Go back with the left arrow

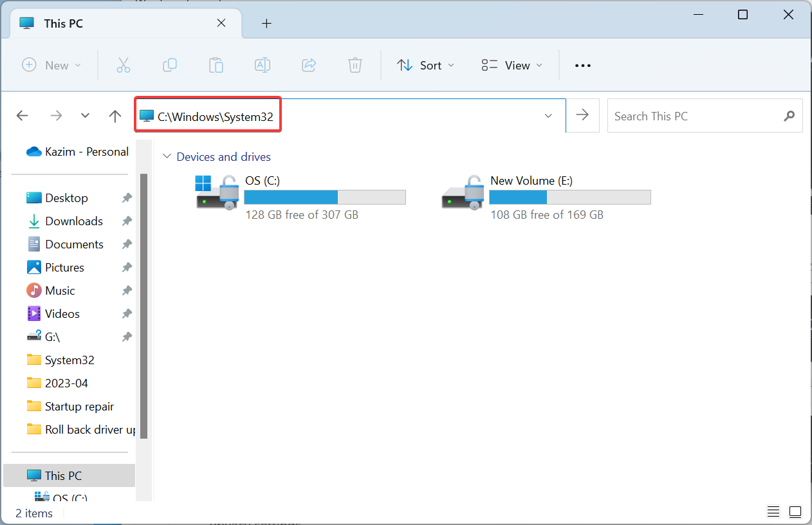coord(23,116)
